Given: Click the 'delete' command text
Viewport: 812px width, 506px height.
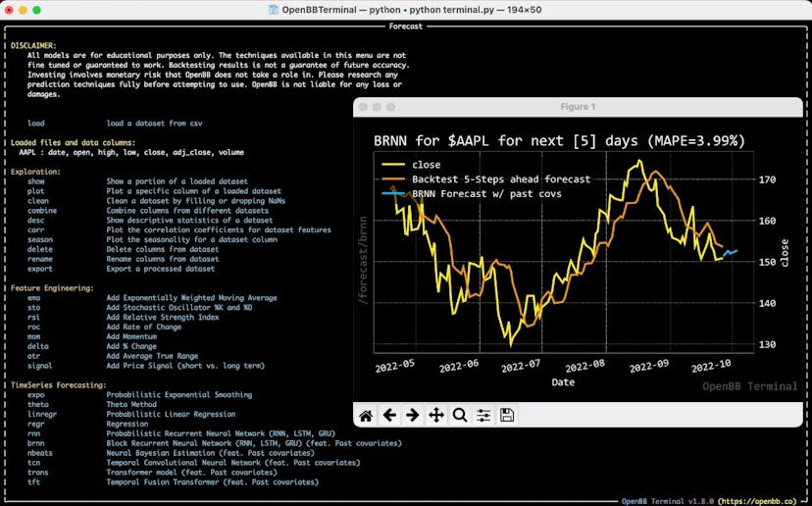Looking at the screenshot, I should tap(40, 249).
